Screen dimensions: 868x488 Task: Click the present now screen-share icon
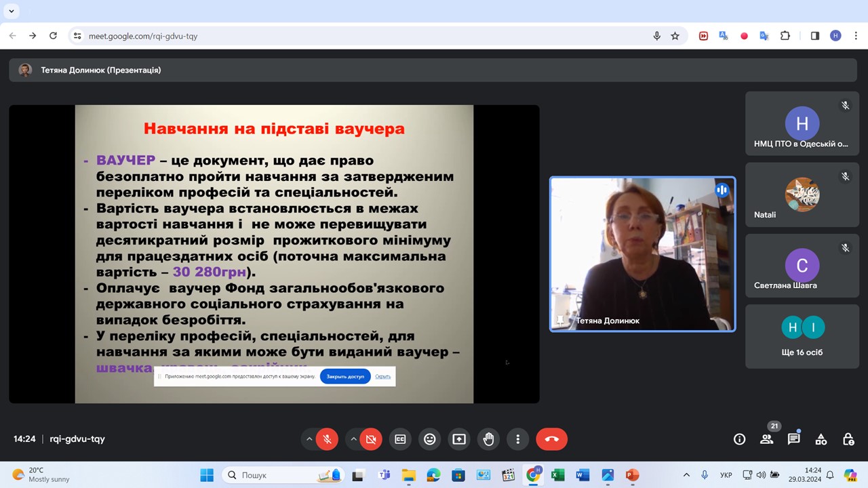tap(459, 439)
